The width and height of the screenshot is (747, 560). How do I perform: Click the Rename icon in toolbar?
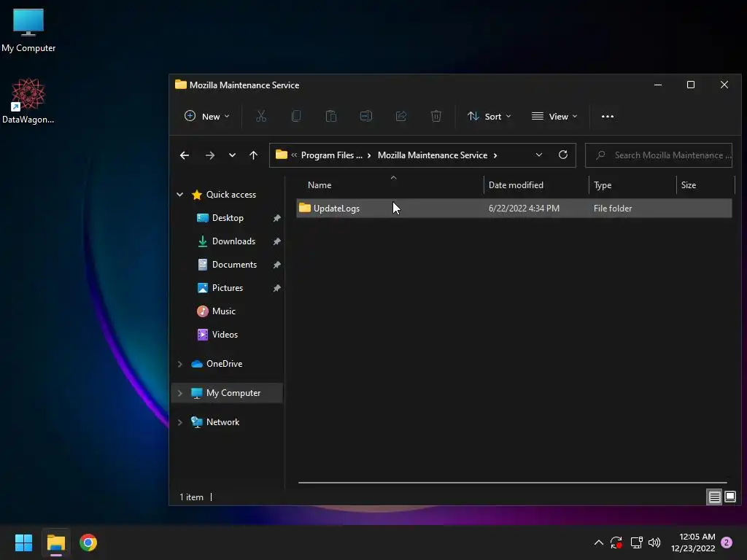click(x=366, y=116)
